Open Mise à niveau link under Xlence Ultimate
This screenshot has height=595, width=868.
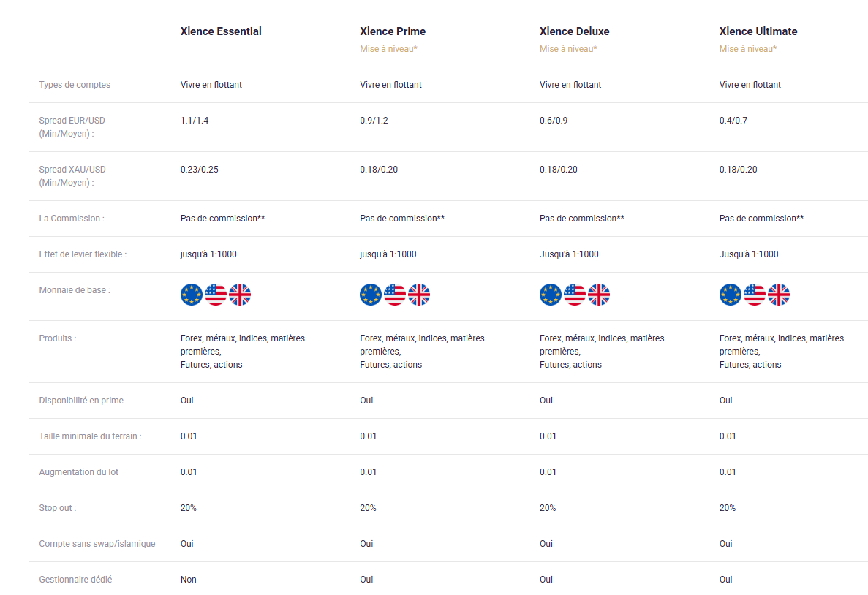click(x=748, y=49)
